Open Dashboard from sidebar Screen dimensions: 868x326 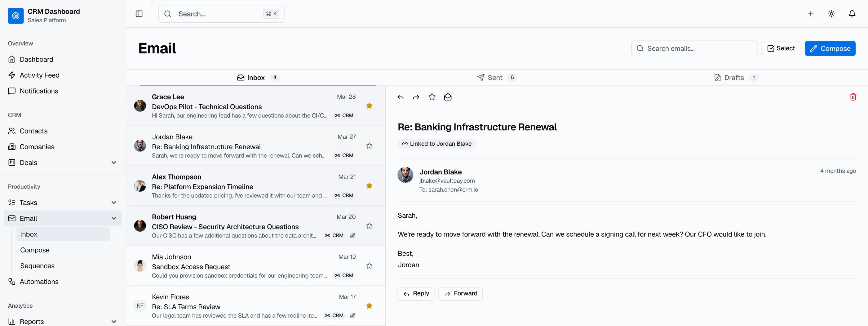pyautogui.click(x=63, y=59)
